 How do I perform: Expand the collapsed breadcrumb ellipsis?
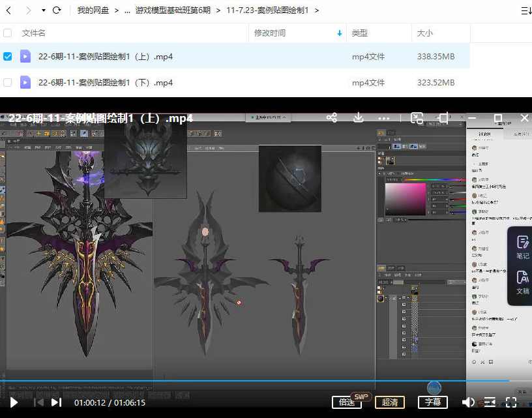pyautogui.click(x=128, y=10)
